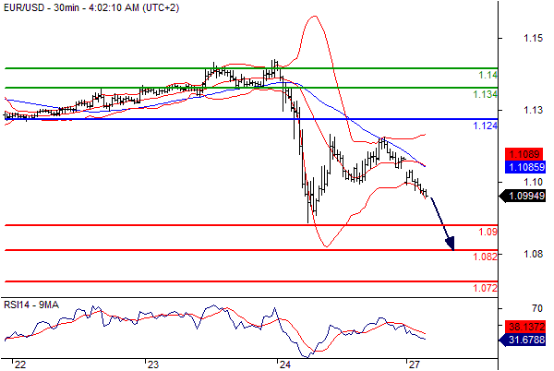Click the RSI14 - 9MA indicator label

click(31, 305)
